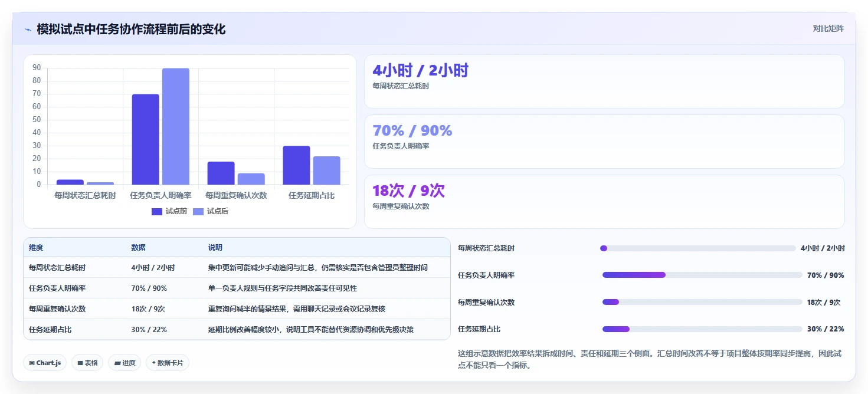
Task: Click the 任务负责人明确率 progress bar
Action: point(702,275)
